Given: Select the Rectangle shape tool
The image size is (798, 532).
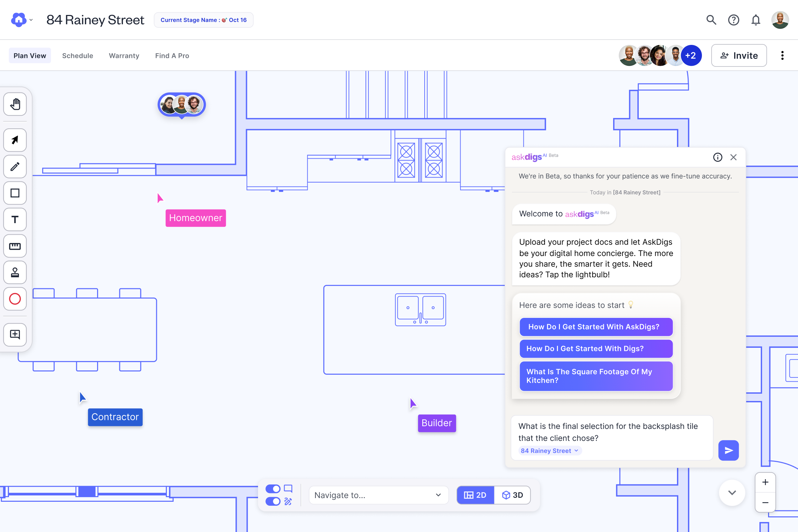Looking at the screenshot, I should pyautogui.click(x=15, y=193).
